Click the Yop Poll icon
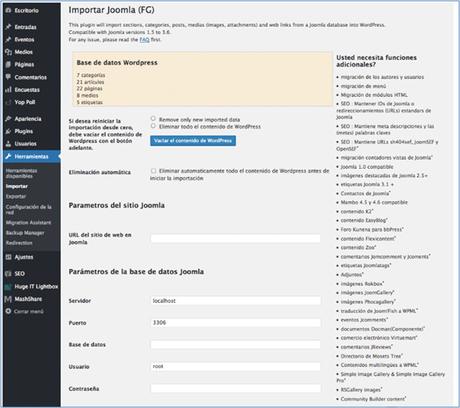 (x=8, y=102)
